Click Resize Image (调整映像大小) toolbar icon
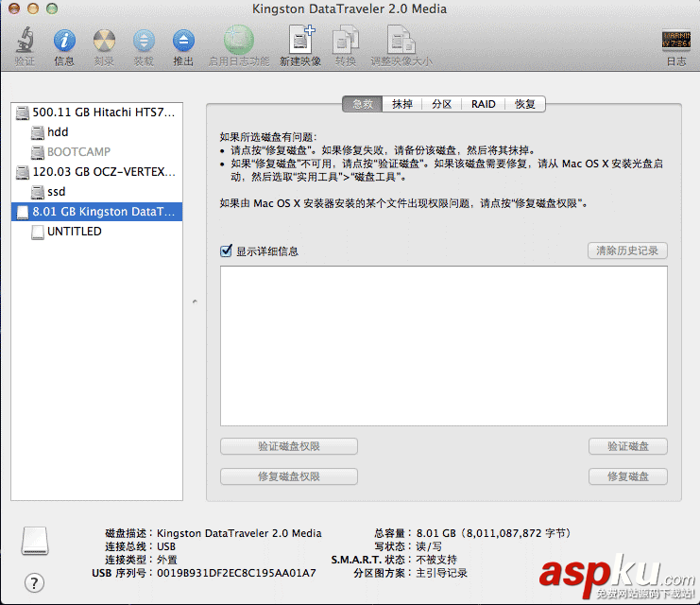This screenshot has width=700, height=605. coord(401,41)
